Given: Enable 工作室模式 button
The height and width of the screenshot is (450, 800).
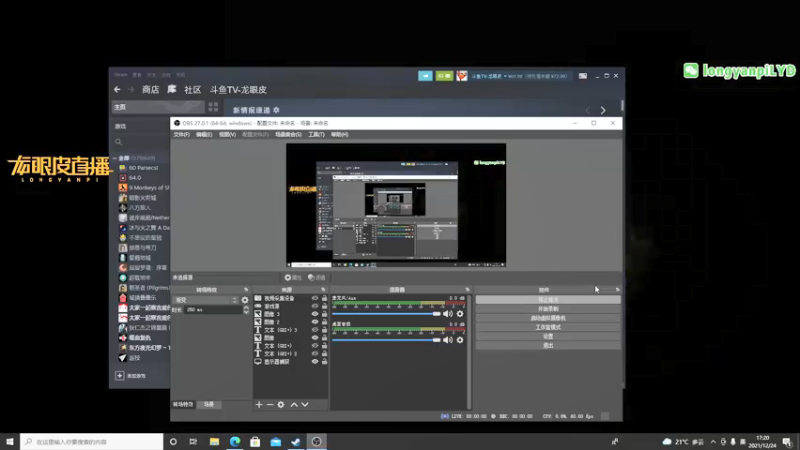Looking at the screenshot, I should click(548, 328).
